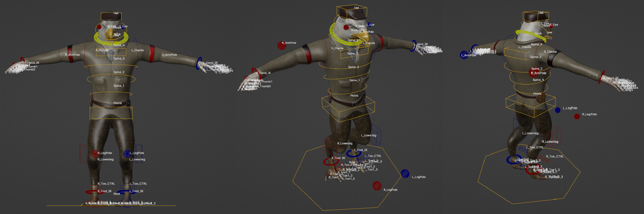Screen dimensions: 644x214
Task: Click the L_Eye label in the front view
Action: (x=123, y=26)
